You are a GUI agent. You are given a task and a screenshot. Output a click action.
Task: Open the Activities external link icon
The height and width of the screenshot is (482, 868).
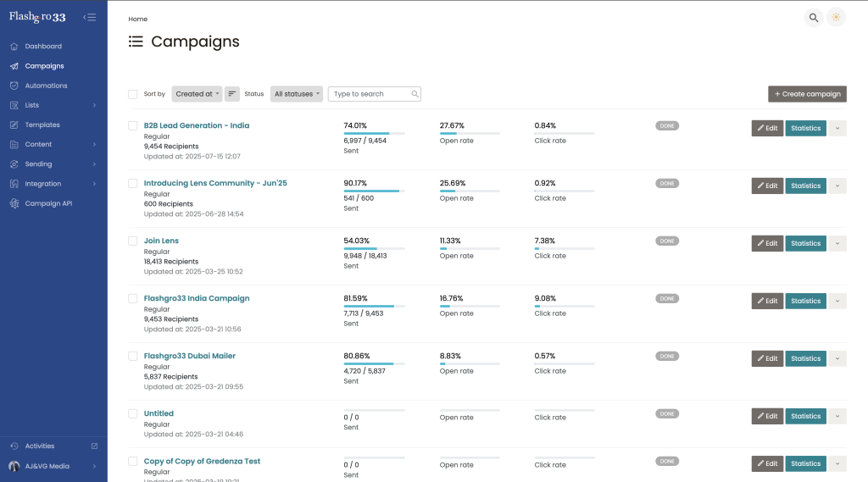pos(94,446)
